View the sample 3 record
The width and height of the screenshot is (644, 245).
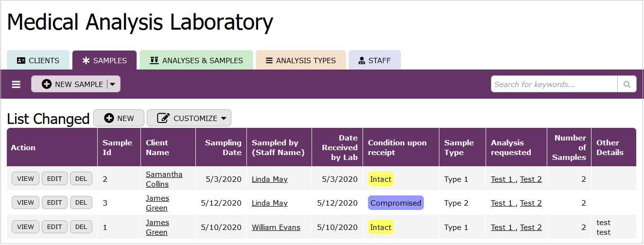tap(25, 203)
